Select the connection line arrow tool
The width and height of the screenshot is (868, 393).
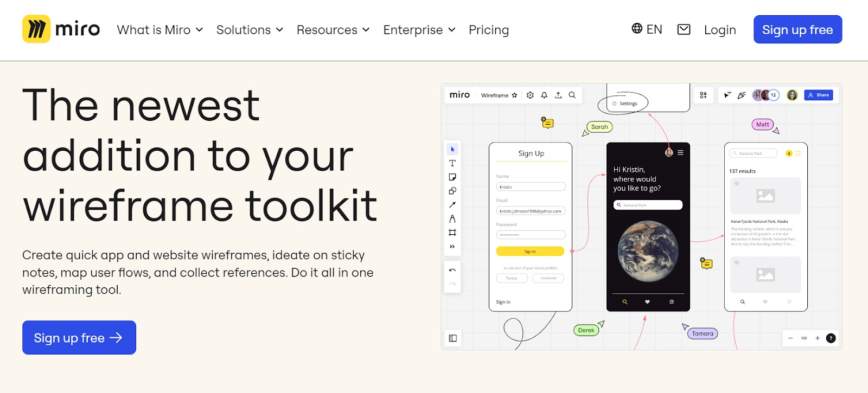point(452,205)
